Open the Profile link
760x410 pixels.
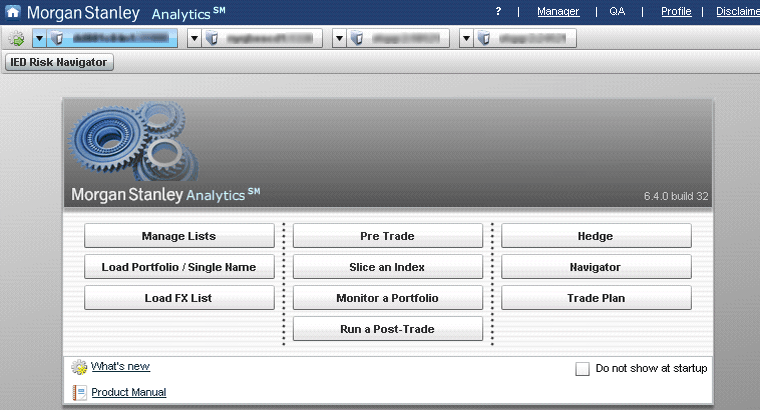click(676, 11)
